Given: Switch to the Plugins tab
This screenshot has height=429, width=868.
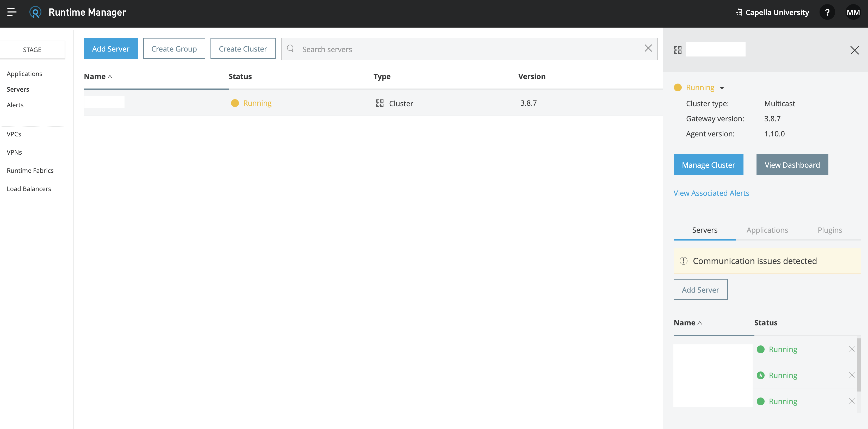Looking at the screenshot, I should [x=830, y=230].
